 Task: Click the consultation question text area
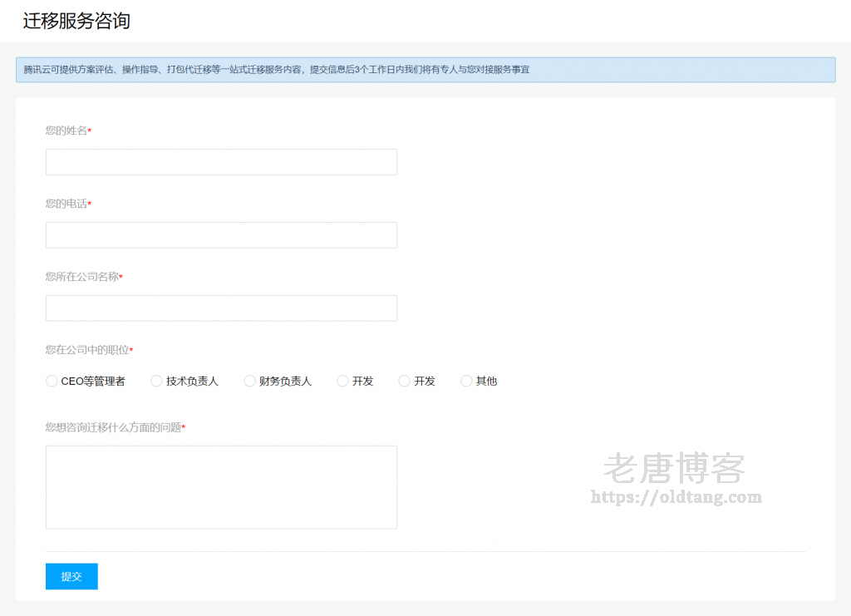point(220,487)
